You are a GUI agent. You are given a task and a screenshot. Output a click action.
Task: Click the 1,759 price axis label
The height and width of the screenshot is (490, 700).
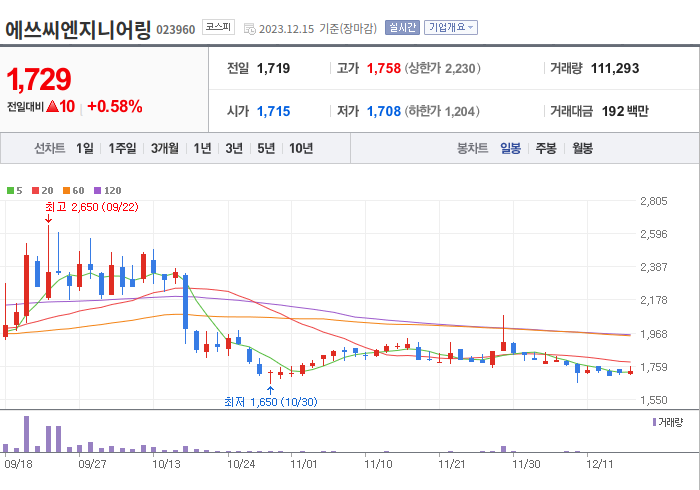click(654, 367)
